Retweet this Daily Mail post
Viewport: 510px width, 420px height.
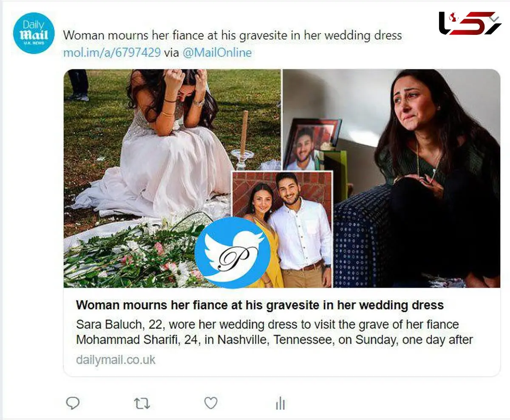[x=142, y=403]
